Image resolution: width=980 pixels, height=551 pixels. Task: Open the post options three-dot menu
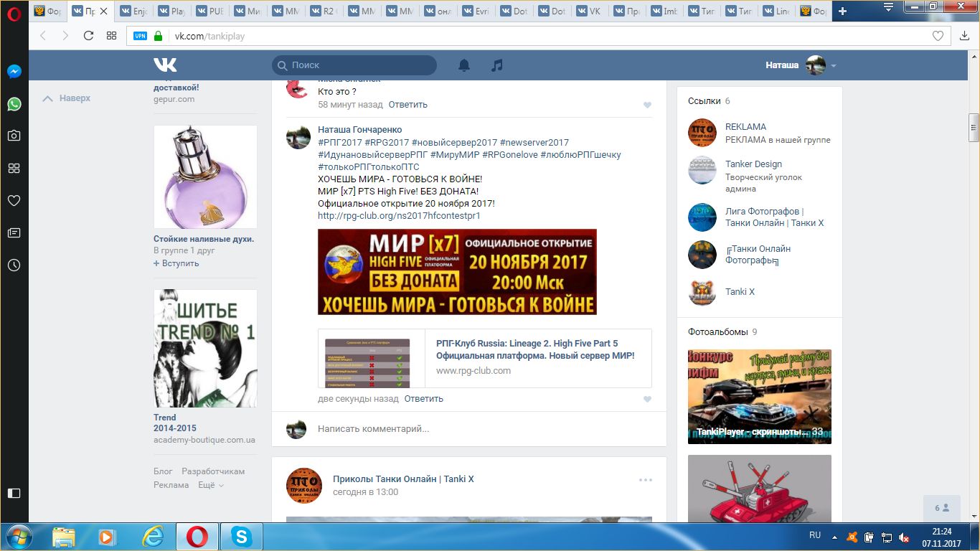point(646,480)
